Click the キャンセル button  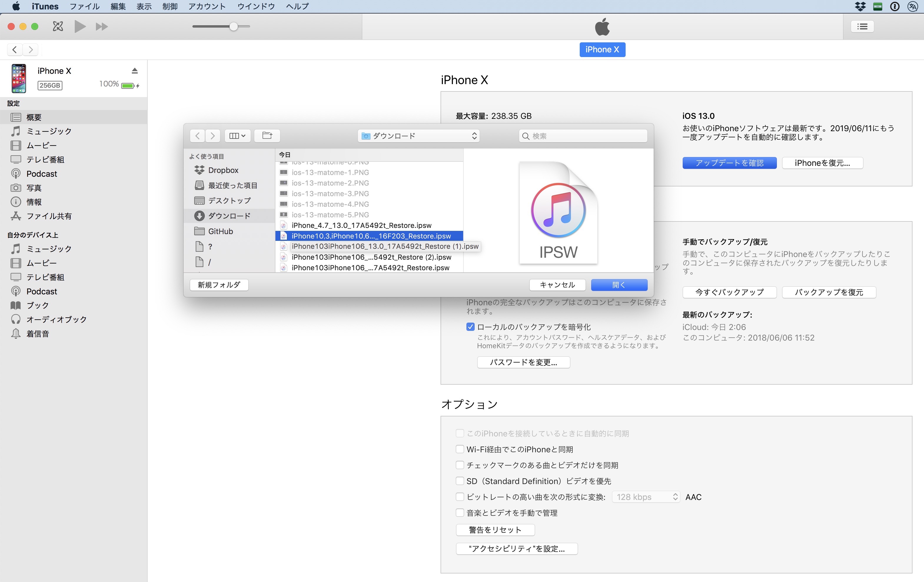557,285
